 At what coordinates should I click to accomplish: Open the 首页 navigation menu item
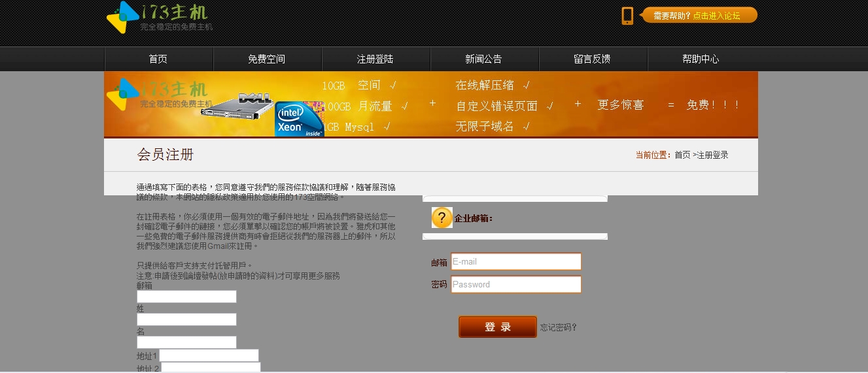[x=158, y=59]
